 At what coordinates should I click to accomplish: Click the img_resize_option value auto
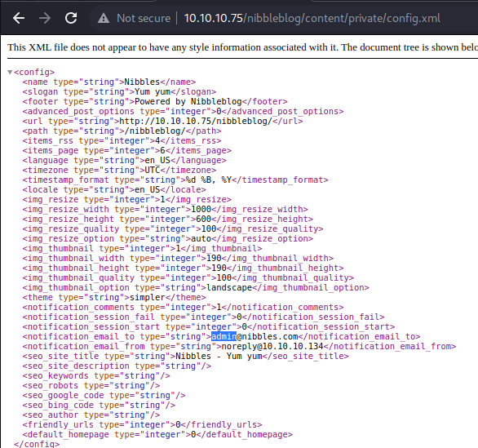click(201, 238)
